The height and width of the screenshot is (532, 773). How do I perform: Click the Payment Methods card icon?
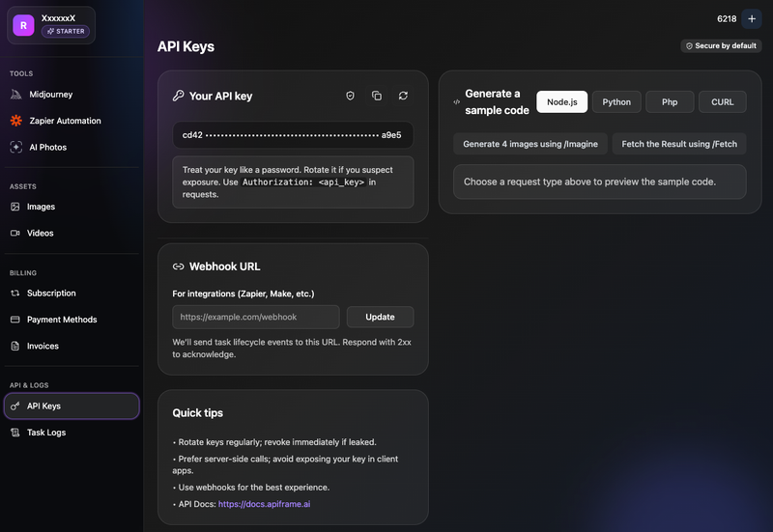coord(15,320)
